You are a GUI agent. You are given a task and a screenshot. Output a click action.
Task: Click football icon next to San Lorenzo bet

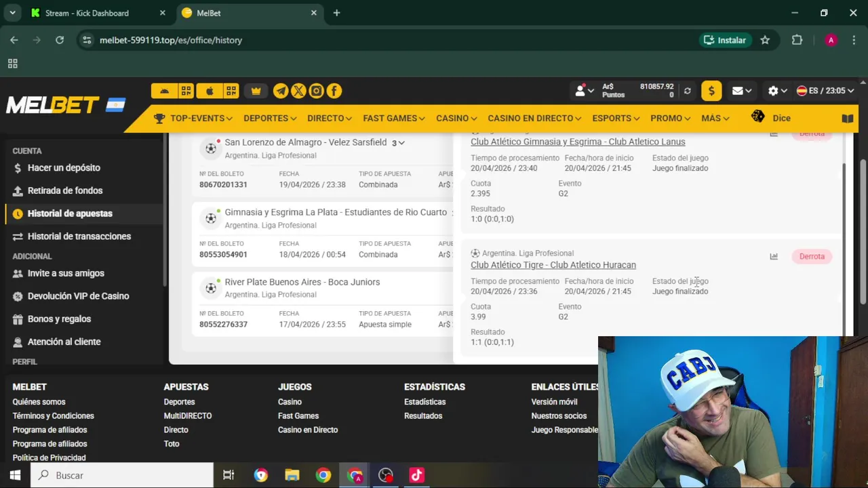point(211,148)
